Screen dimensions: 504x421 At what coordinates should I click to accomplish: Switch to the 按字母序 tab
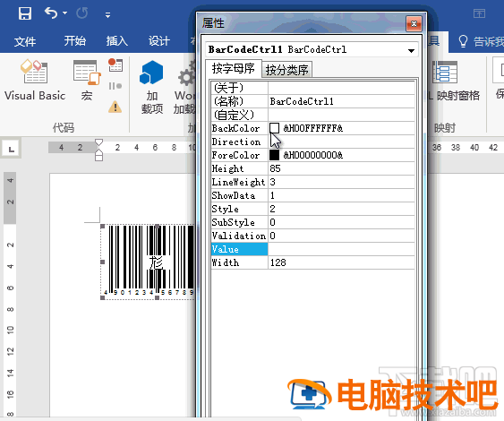coord(233,68)
